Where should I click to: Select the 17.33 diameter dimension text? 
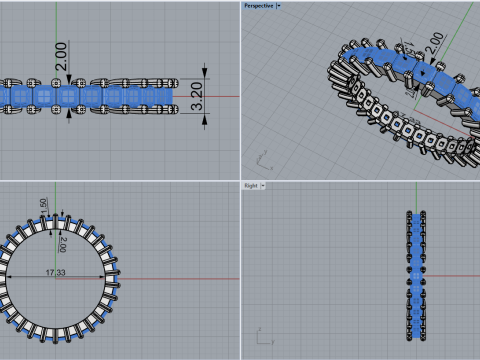pos(55,273)
